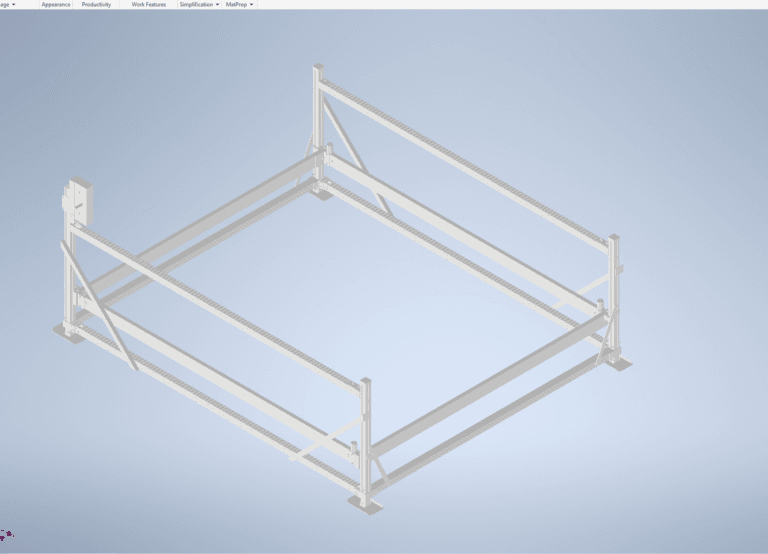
Task: Expand the MatPrep panel dropdown arrow
Action: (x=251, y=5)
